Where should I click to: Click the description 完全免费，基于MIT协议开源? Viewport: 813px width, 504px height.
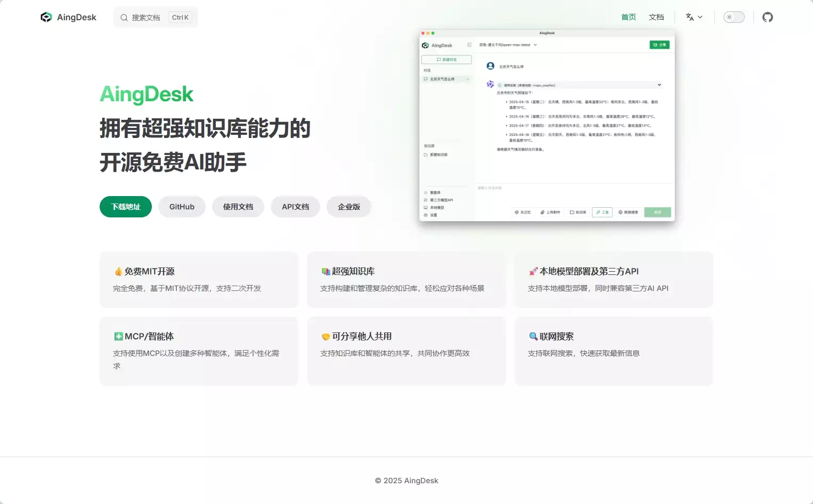click(x=187, y=288)
